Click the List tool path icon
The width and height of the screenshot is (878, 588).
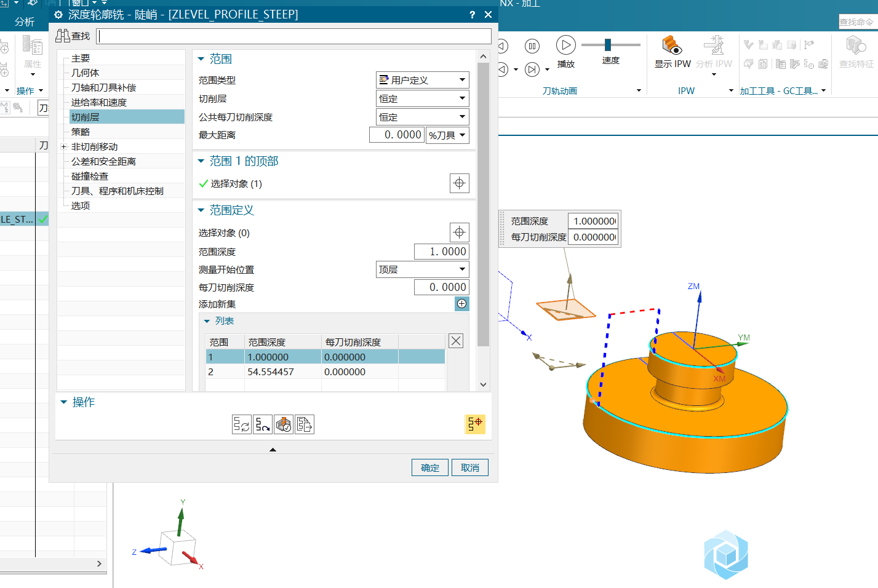click(x=305, y=424)
